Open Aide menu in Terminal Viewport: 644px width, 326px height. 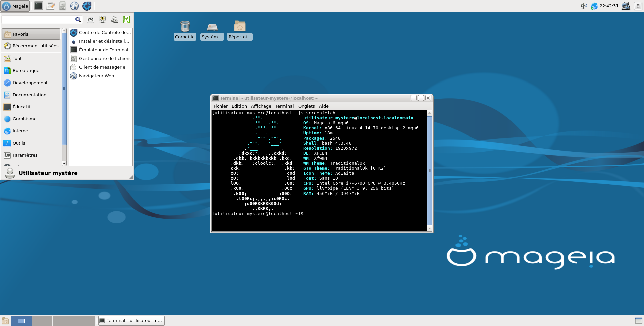[324, 106]
